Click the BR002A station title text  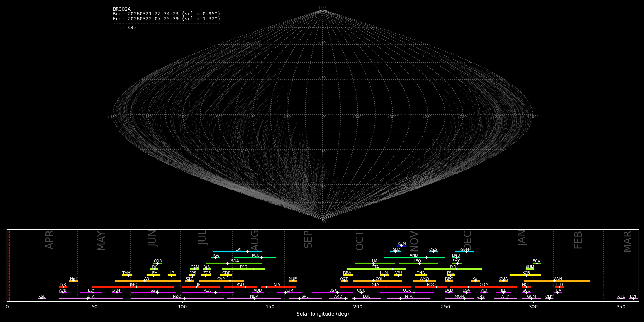[x=122, y=9]
